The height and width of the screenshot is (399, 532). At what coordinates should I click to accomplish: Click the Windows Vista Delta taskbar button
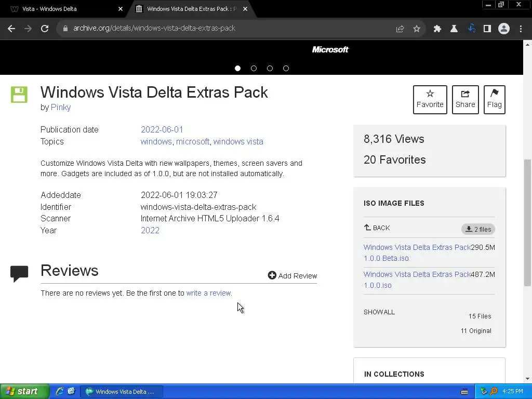point(122,392)
